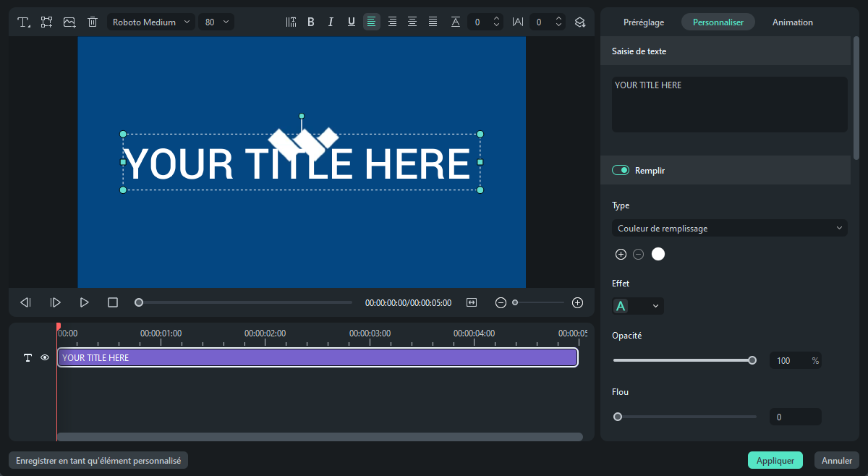Open the Personnaliser tab
868x476 pixels.
click(x=718, y=22)
